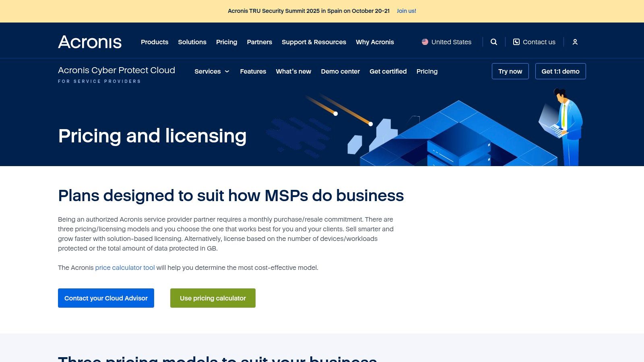Open the Why Acronis menu
Viewport: 644px width, 362px height.
375,42
